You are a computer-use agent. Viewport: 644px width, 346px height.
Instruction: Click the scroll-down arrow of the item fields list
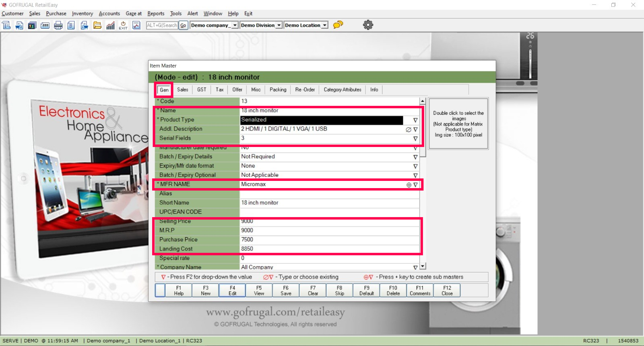tap(423, 266)
